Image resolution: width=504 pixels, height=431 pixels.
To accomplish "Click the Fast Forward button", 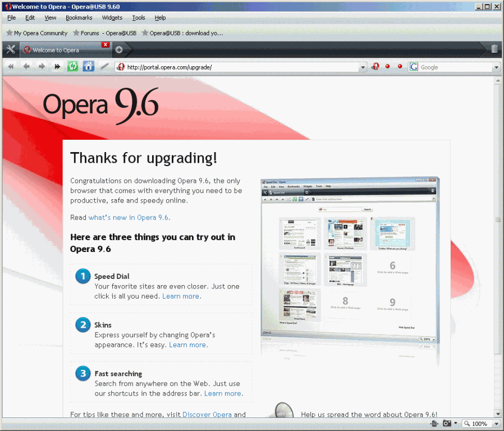I will coord(57,67).
